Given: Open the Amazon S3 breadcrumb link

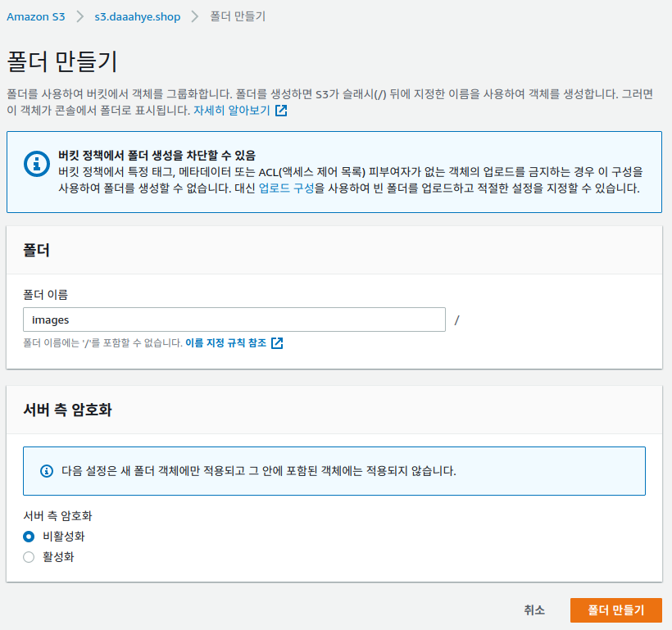Looking at the screenshot, I should click(x=36, y=16).
